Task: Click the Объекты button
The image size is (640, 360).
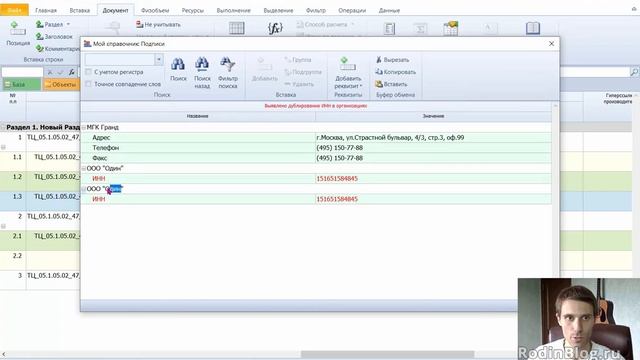Action: 61,84
